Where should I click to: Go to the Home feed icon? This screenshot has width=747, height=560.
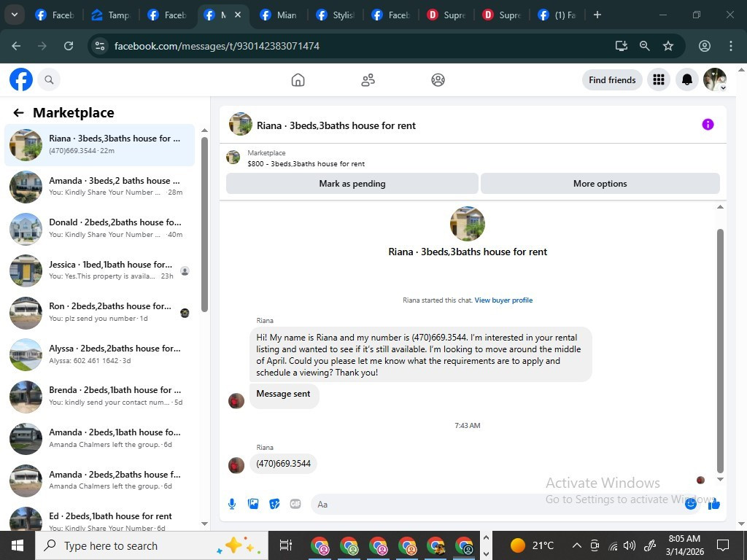tap(298, 80)
